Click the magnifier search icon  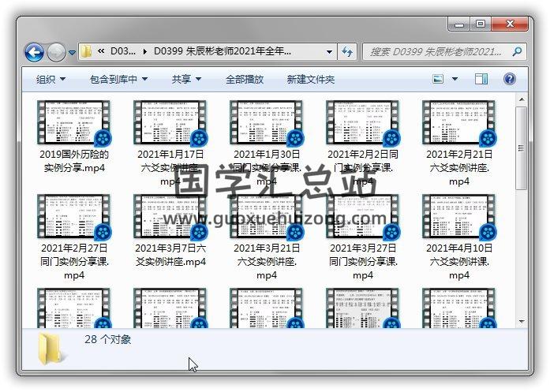517,52
